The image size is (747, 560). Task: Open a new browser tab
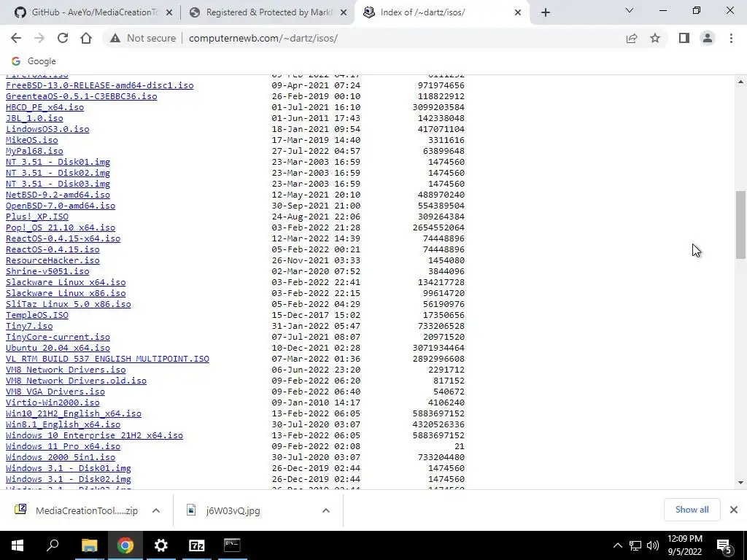click(x=546, y=12)
